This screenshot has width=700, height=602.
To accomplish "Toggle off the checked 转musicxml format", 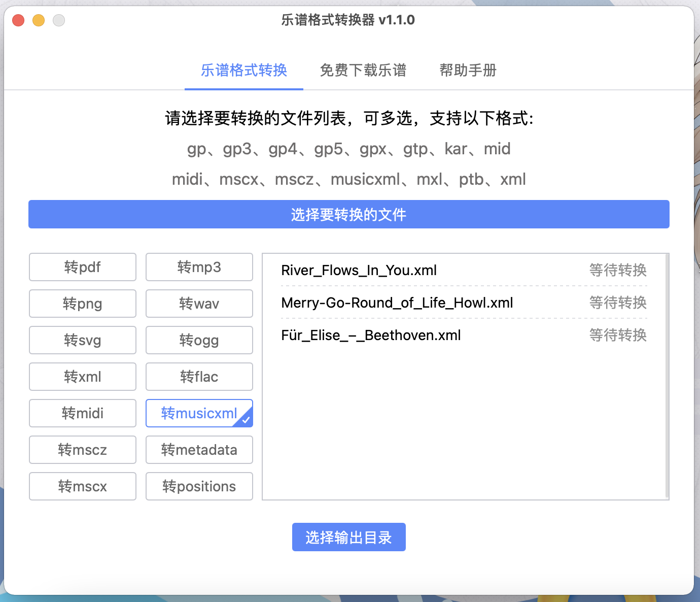I will (x=199, y=413).
